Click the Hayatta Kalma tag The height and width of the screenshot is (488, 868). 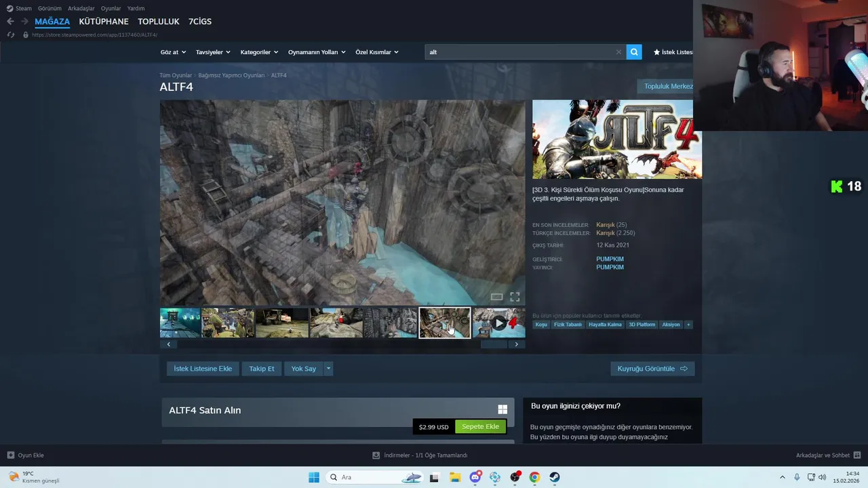coord(605,325)
